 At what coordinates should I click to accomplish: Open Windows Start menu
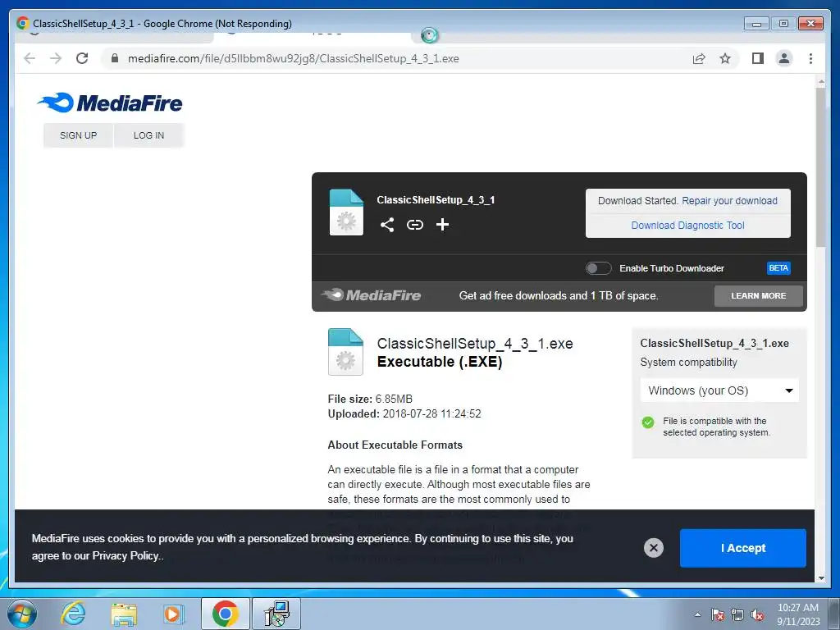(x=22, y=614)
